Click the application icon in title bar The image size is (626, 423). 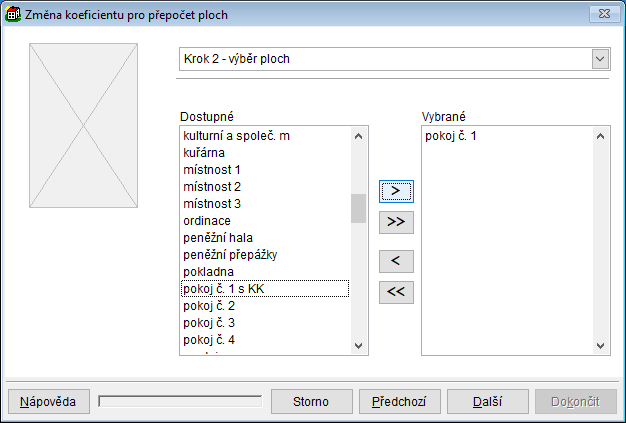pyautogui.click(x=14, y=14)
